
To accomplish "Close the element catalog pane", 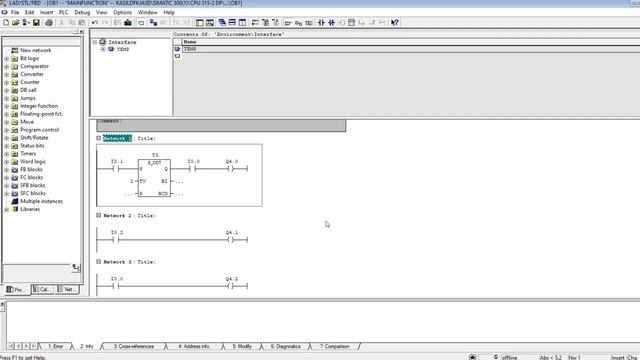I will [x=81, y=31].
